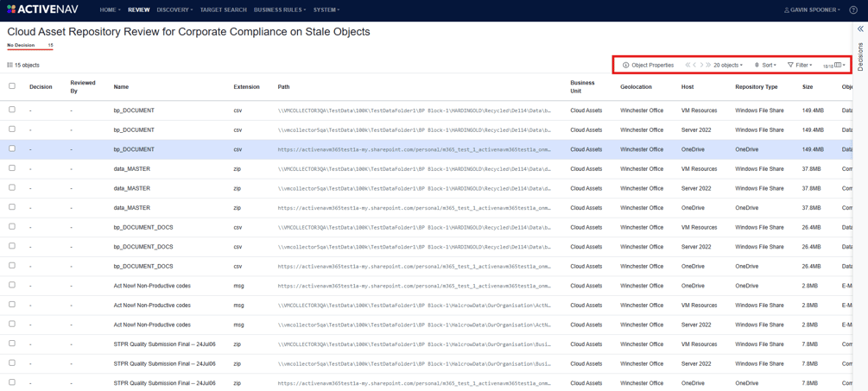
Task: Click the Reviewed By column header
Action: pos(83,87)
